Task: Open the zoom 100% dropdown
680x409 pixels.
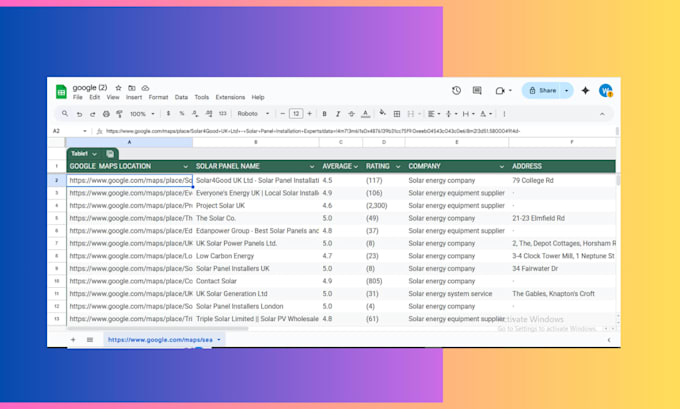Action: [x=142, y=114]
